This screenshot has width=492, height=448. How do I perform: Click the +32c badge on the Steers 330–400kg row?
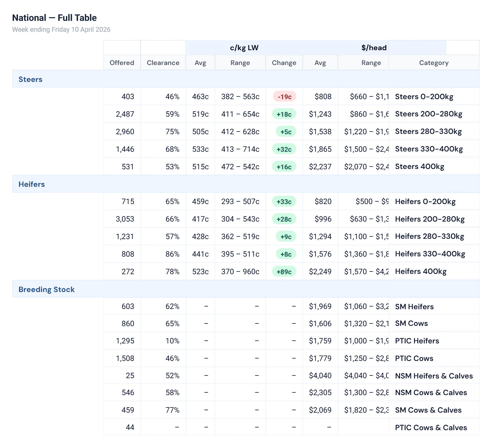coord(284,149)
